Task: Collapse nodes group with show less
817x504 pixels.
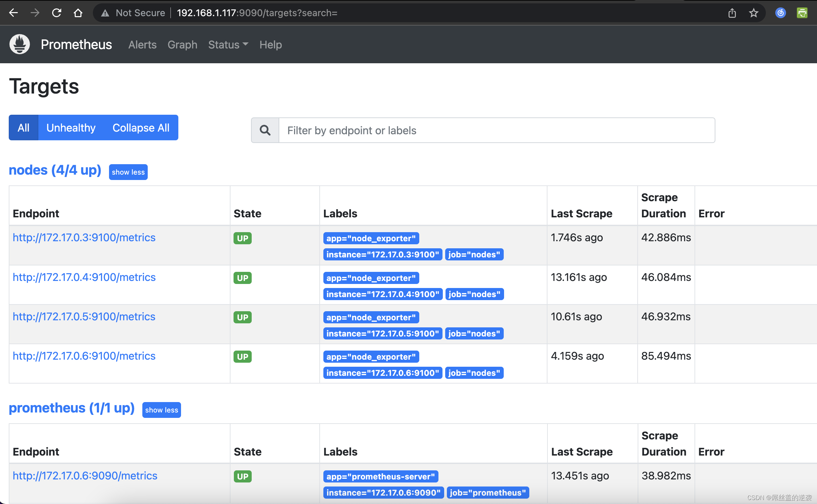Action: 128,172
